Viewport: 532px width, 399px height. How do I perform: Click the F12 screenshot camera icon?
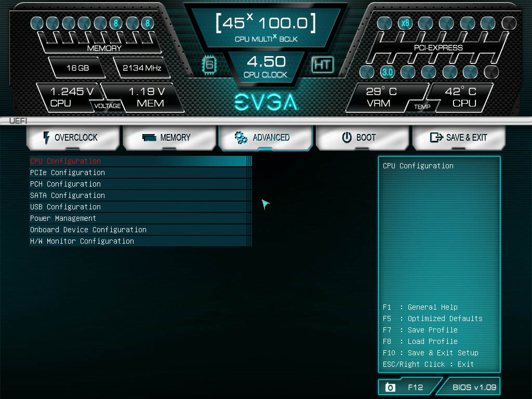coord(390,387)
